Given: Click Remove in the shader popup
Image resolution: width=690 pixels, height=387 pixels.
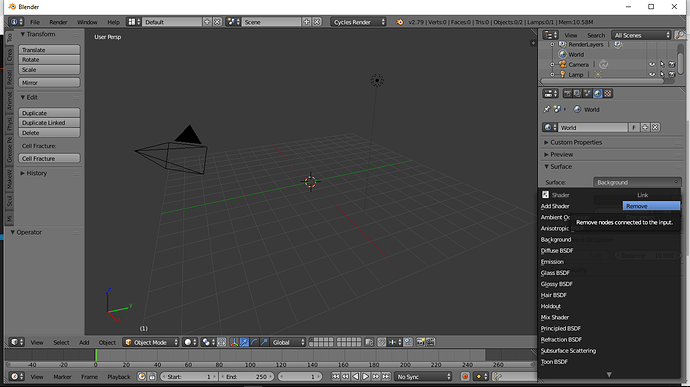Looking at the screenshot, I should pyautogui.click(x=651, y=206).
